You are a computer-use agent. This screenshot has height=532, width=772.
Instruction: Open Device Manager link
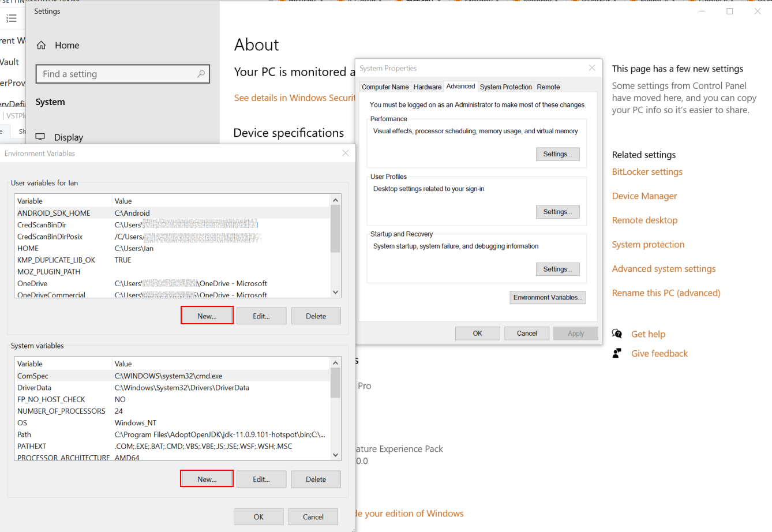(x=644, y=196)
